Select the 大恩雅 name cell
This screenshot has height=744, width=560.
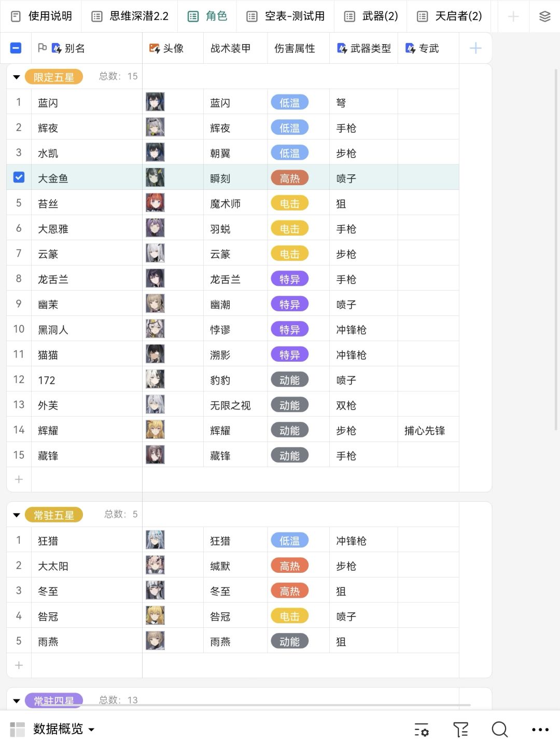pyautogui.click(x=87, y=228)
